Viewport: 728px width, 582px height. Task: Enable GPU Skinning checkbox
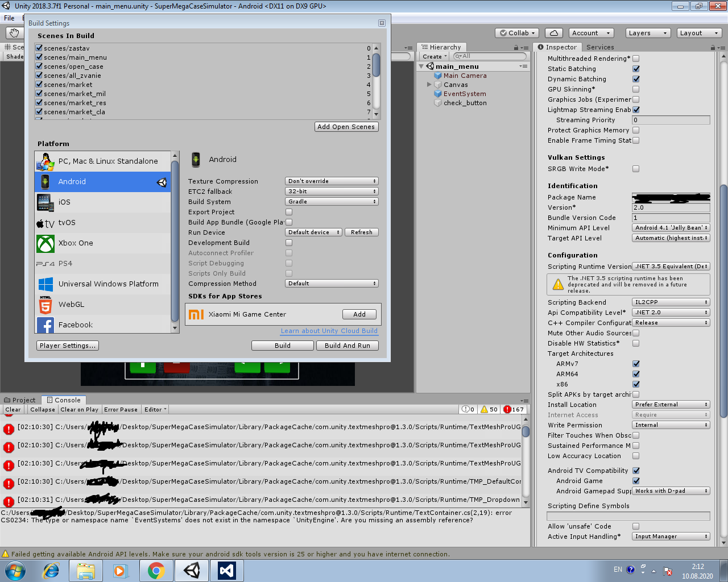point(636,89)
